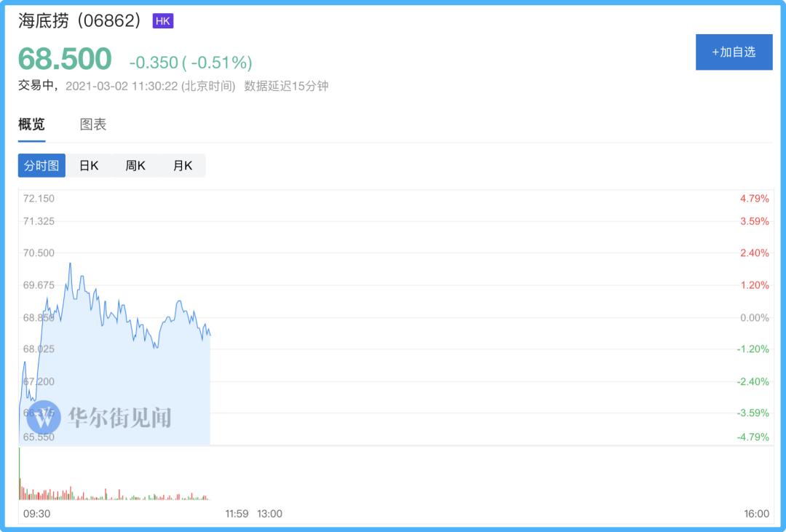Click the red 4.79% axis label
Viewport: 786px width, 532px height.
tap(754, 199)
